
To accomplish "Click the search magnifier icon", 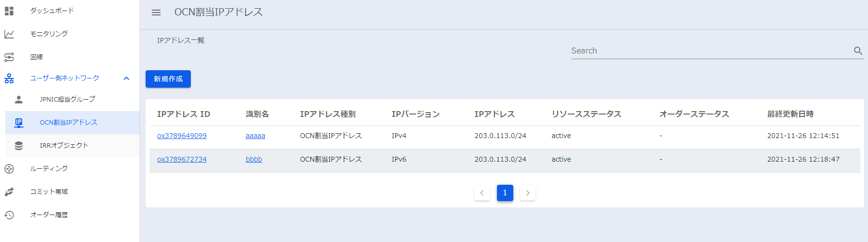I will [858, 51].
